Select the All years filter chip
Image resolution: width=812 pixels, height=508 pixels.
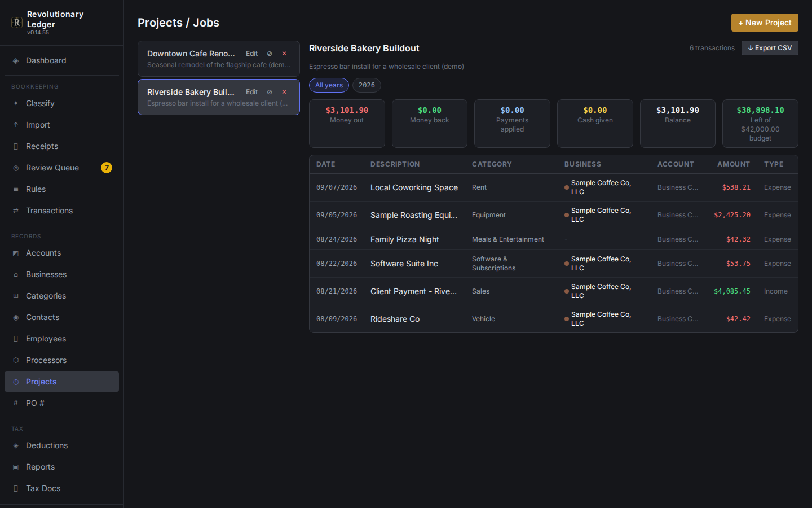coord(329,85)
